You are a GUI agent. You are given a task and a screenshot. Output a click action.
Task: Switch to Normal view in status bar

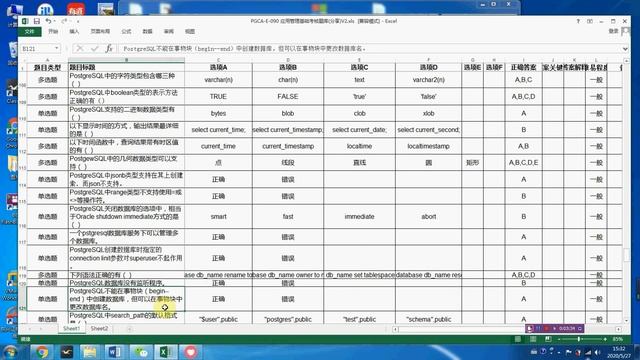pyautogui.click(x=518, y=339)
